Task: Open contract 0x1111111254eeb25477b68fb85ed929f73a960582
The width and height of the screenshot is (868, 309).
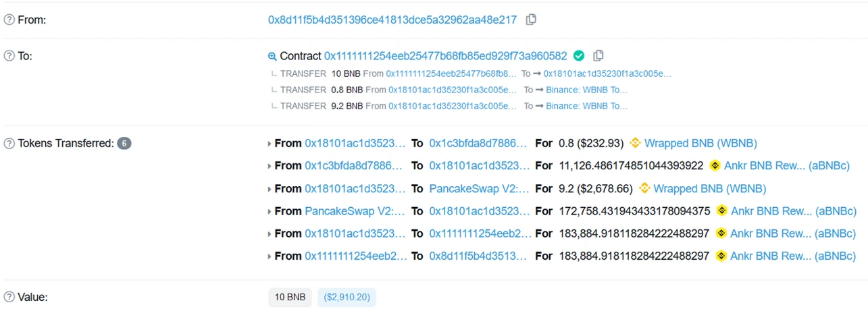Action: (x=446, y=56)
